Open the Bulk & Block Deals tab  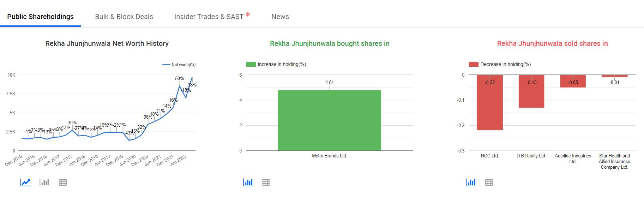click(x=124, y=17)
